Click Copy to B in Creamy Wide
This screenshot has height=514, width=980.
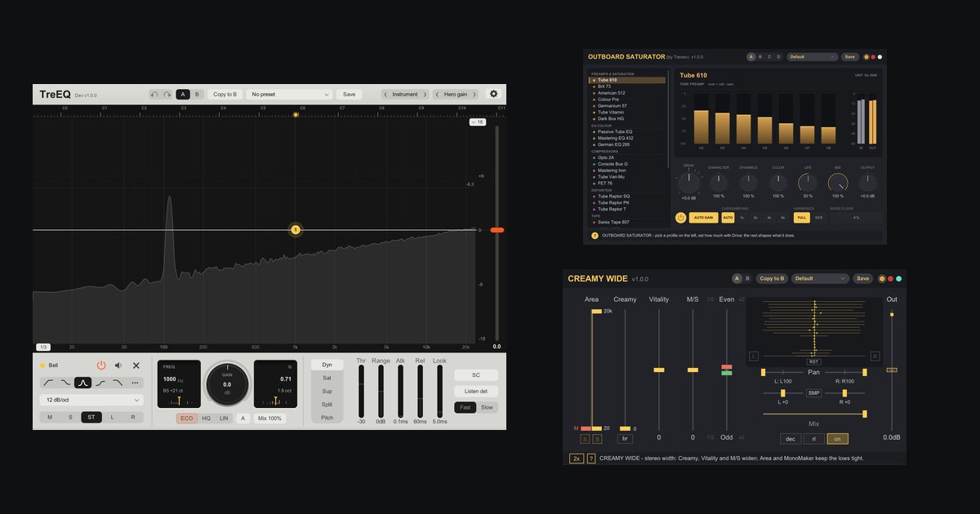(x=772, y=279)
